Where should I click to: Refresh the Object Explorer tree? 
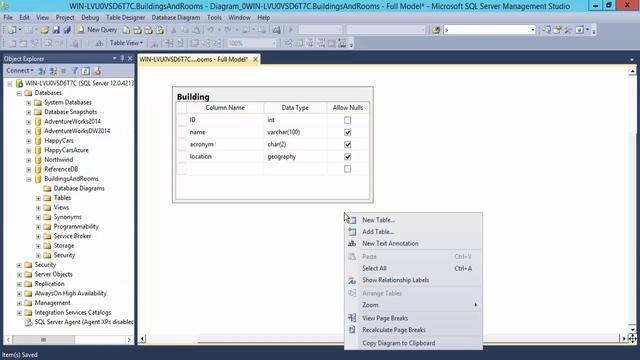(x=86, y=71)
